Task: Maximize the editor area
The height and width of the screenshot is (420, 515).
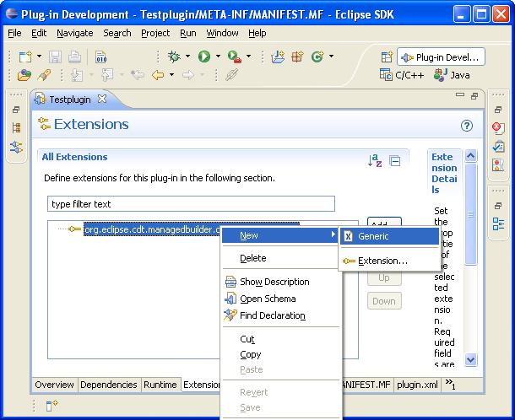Action: tap(474, 96)
